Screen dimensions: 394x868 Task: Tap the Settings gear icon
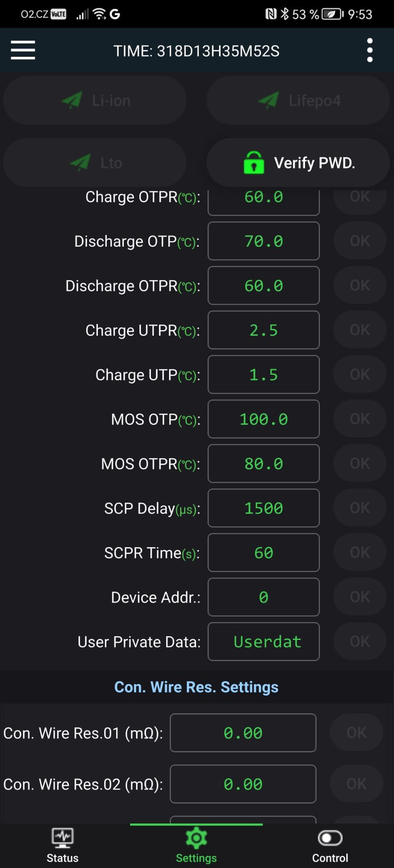(x=196, y=837)
